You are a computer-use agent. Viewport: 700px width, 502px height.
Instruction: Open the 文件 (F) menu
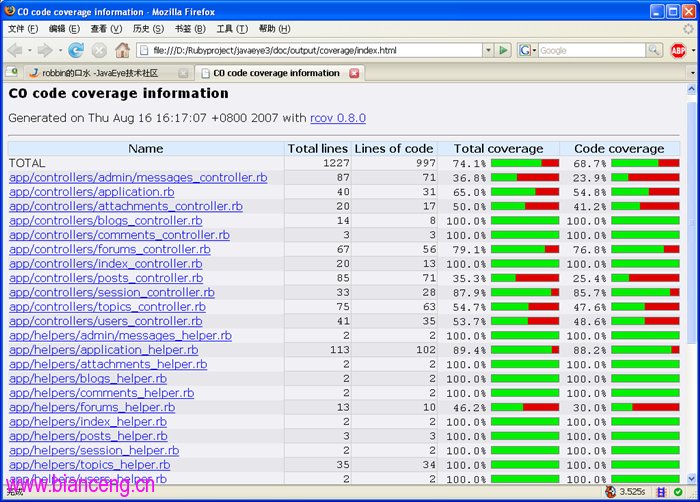point(23,29)
